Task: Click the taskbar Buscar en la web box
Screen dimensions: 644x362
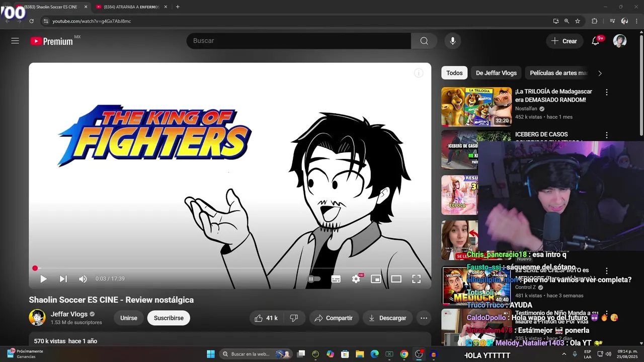Action: click(x=257, y=354)
